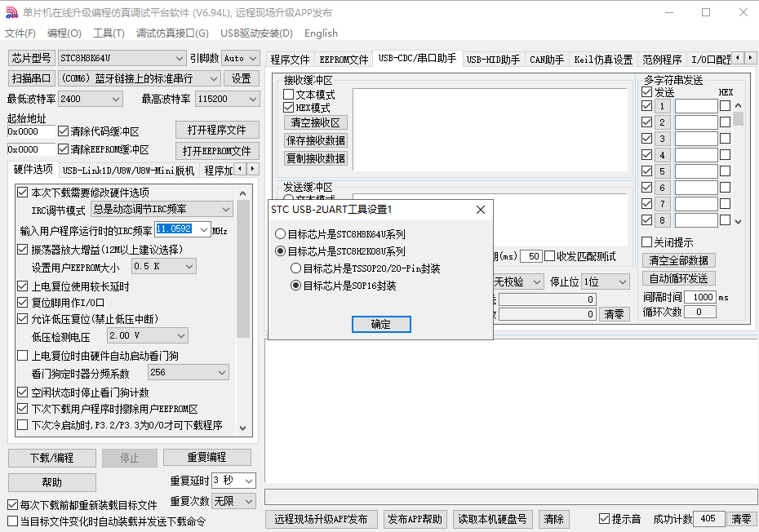Click code start address 0x0000 field

pyautogui.click(x=30, y=131)
